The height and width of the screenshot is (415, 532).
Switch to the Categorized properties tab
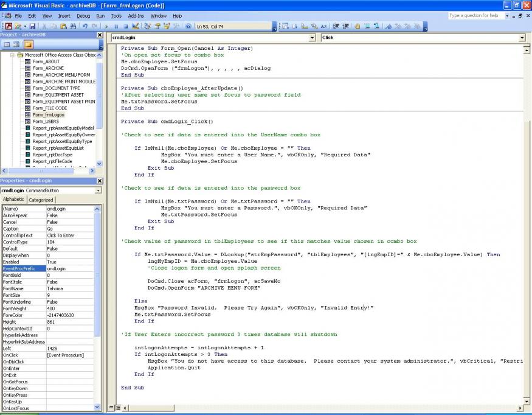click(41, 200)
